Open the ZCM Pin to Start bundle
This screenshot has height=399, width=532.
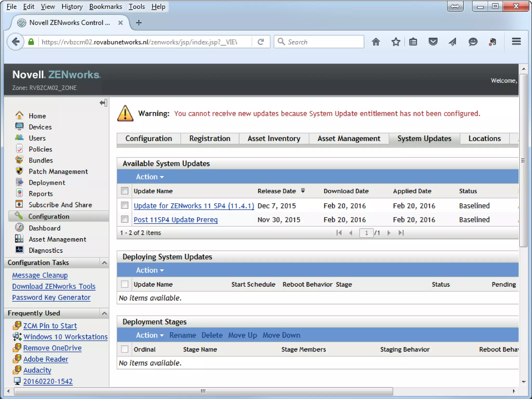coord(50,326)
